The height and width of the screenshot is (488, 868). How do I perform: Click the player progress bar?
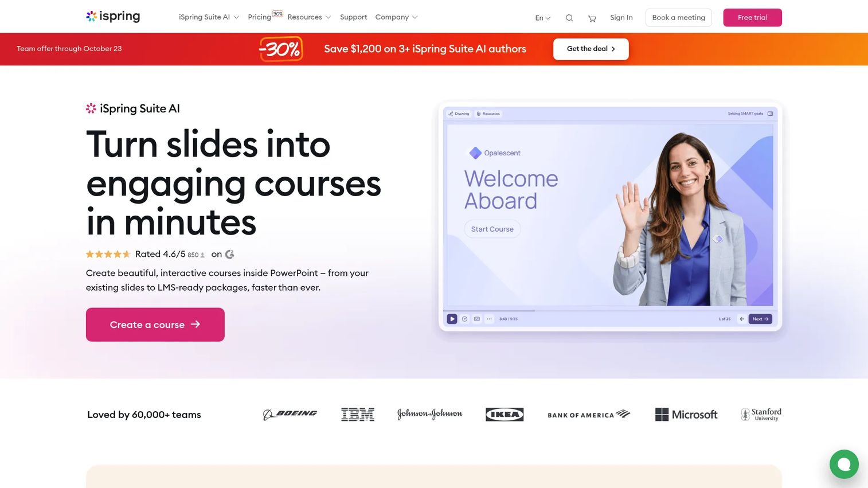coord(610,311)
